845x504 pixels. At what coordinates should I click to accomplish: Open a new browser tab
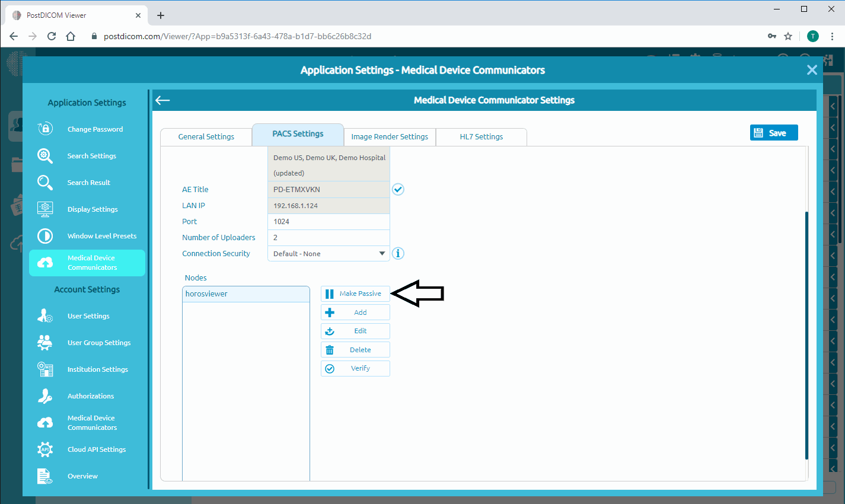click(161, 15)
